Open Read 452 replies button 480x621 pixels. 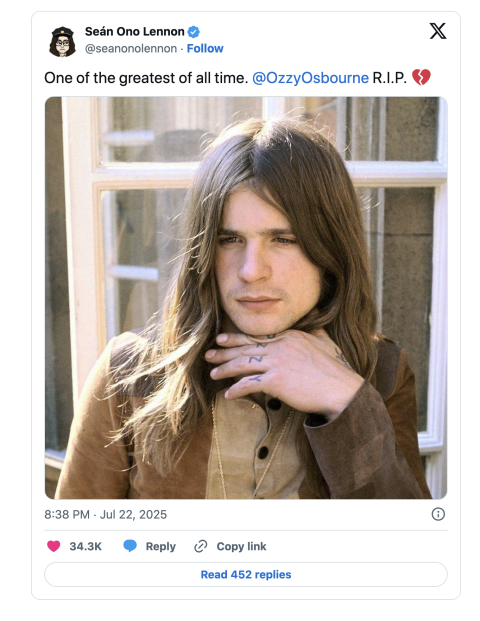coord(246,574)
